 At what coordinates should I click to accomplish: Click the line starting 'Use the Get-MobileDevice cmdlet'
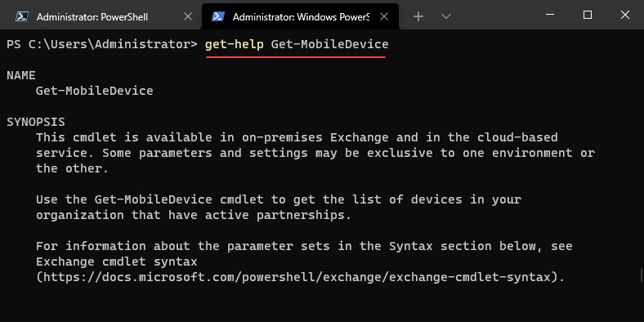[x=279, y=199]
